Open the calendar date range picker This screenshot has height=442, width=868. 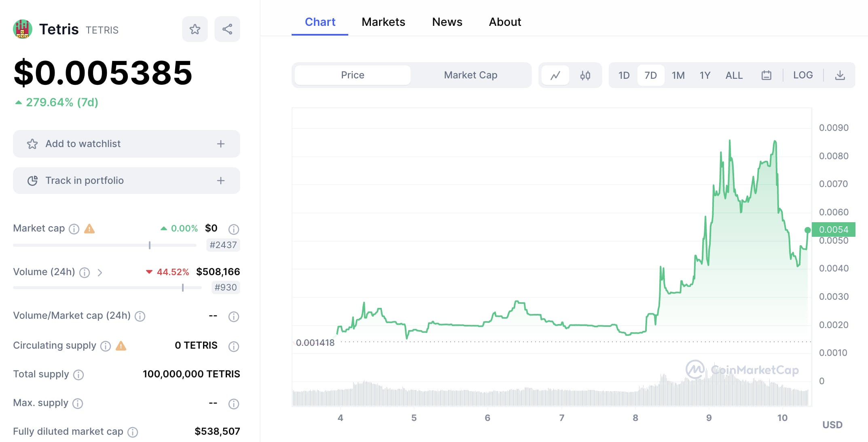pos(766,75)
